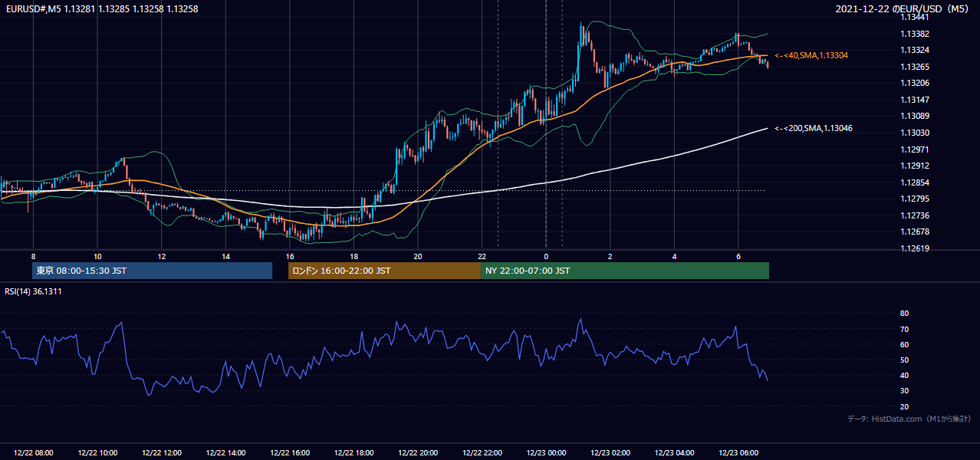Click hour label 16 under the price chart

click(x=290, y=256)
